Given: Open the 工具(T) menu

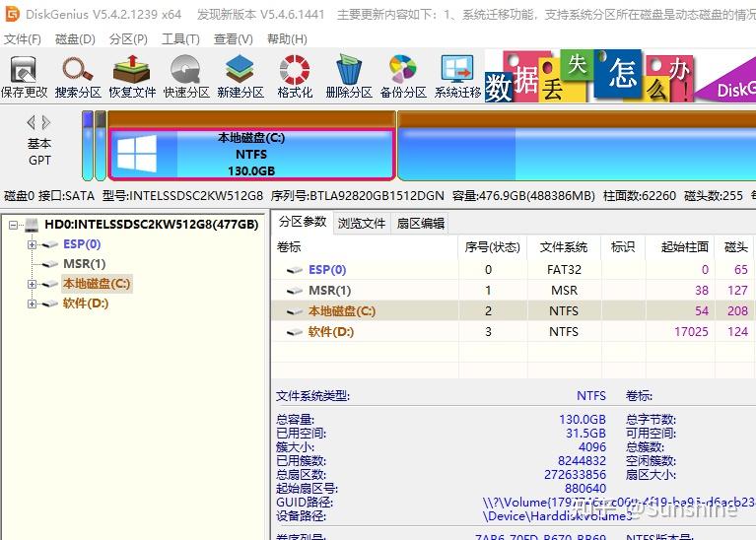Looking at the screenshot, I should pos(180,39).
